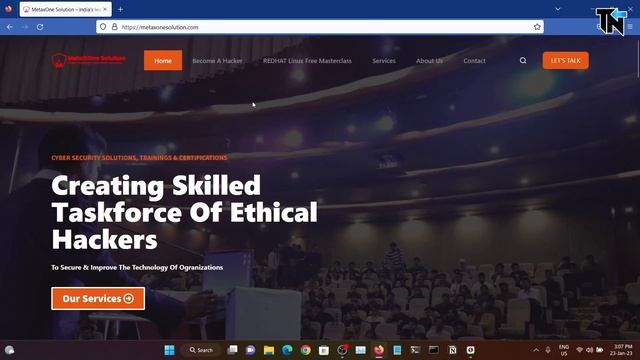The image size is (640, 360).
Task: Show hidden system tray icons
Action: 536,350
